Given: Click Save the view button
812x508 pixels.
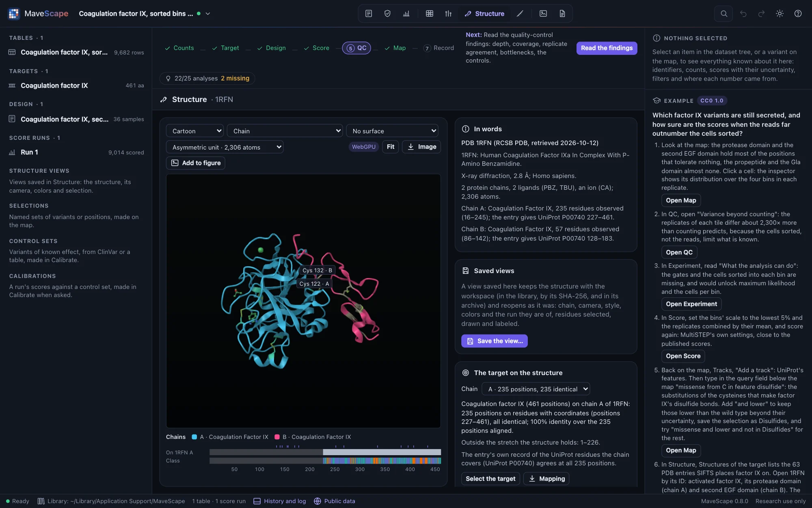Looking at the screenshot, I should pyautogui.click(x=495, y=341).
